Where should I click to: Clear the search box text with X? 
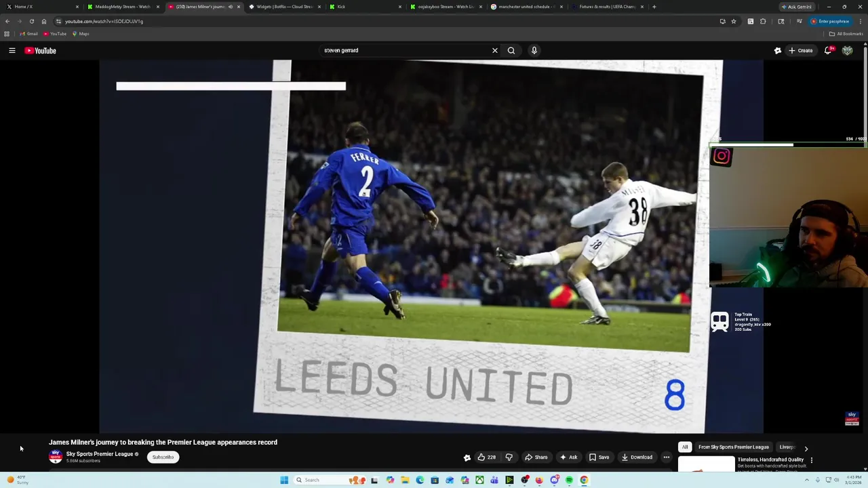click(x=495, y=50)
